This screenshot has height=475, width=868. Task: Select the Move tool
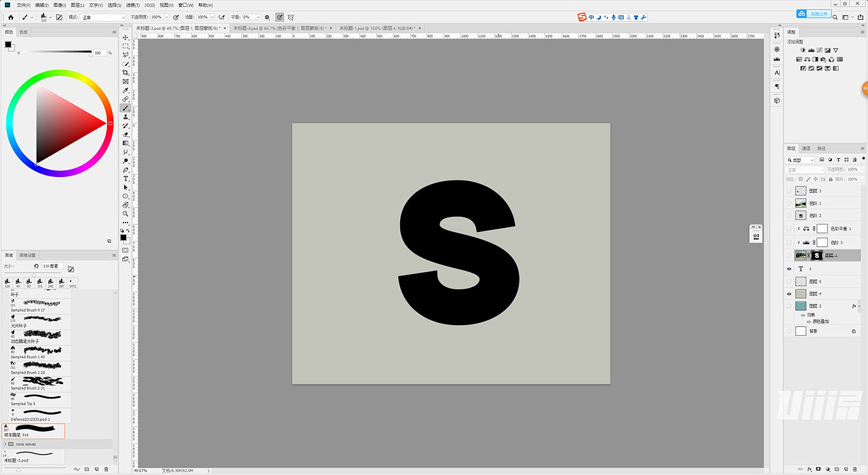[125, 37]
